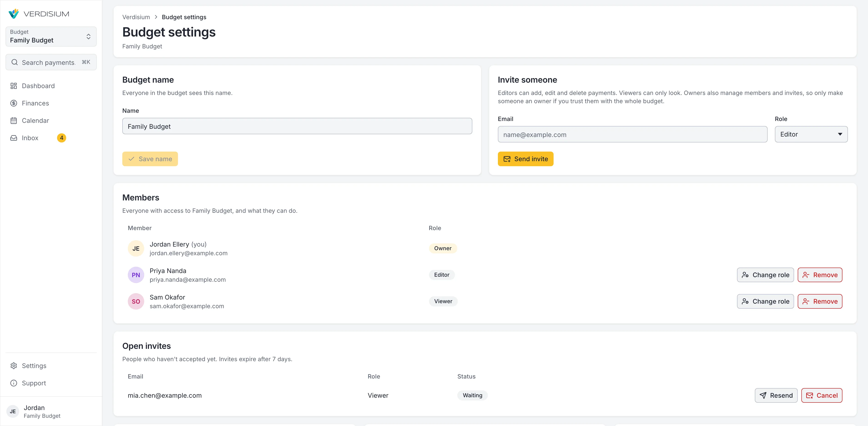868x426 pixels.
Task: Click the Verdisium breadcrumb link
Action: click(136, 17)
